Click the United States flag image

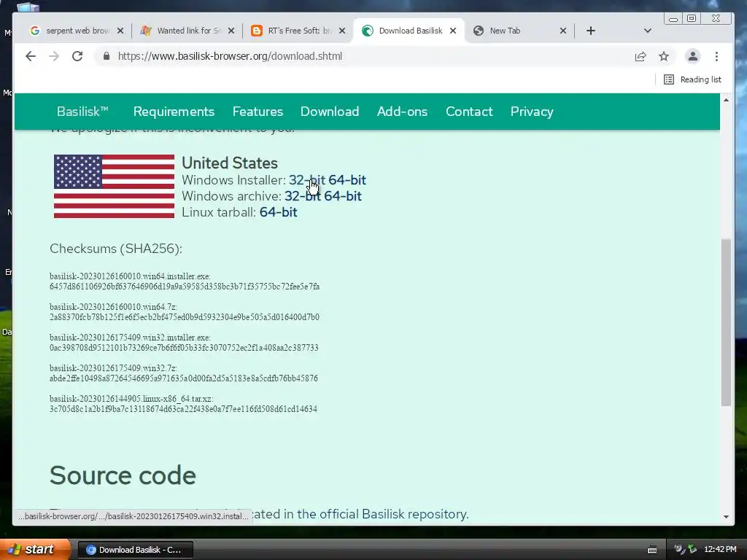[x=114, y=186]
